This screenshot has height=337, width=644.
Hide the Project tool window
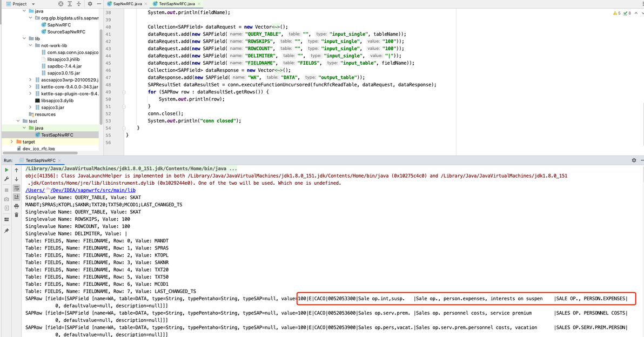(98, 4)
